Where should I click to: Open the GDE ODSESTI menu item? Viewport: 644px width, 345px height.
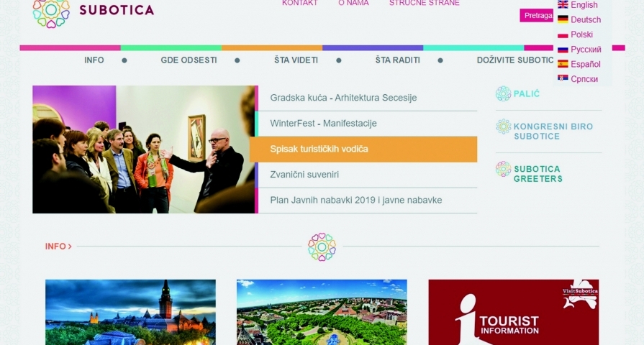pyautogui.click(x=189, y=60)
